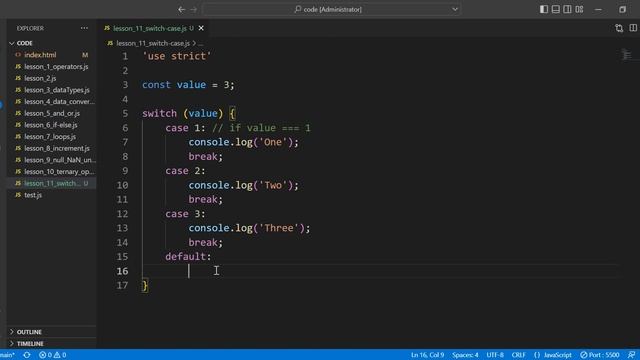This screenshot has width=640, height=360.
Task: Open lesson_8_increment.js file
Action: 51,148
